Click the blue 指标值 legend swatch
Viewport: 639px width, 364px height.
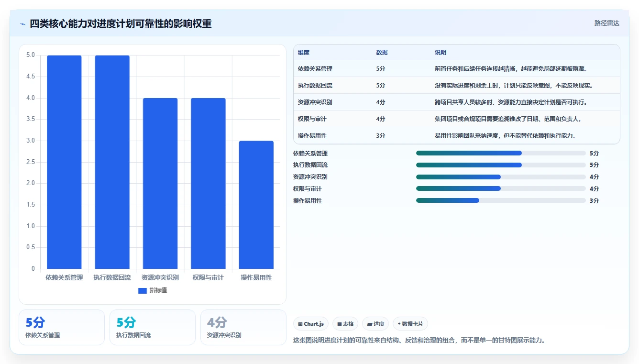click(x=142, y=290)
